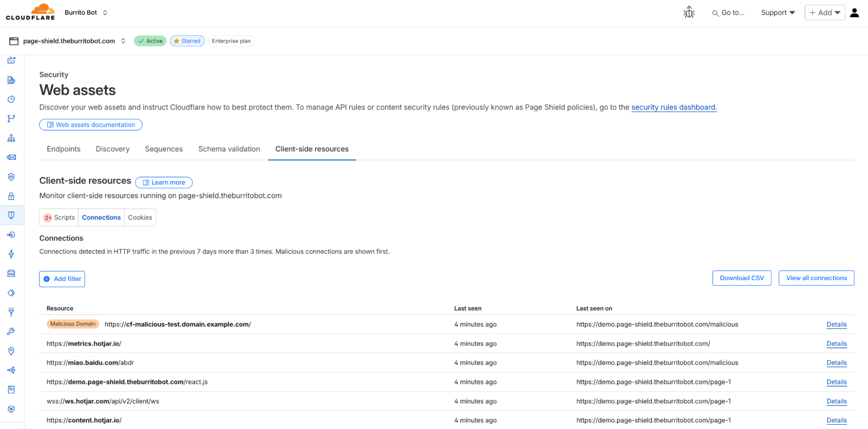Screen dimensions: 868x429
Task: Expand the Burrito Bot account switcher
Action: pos(86,13)
